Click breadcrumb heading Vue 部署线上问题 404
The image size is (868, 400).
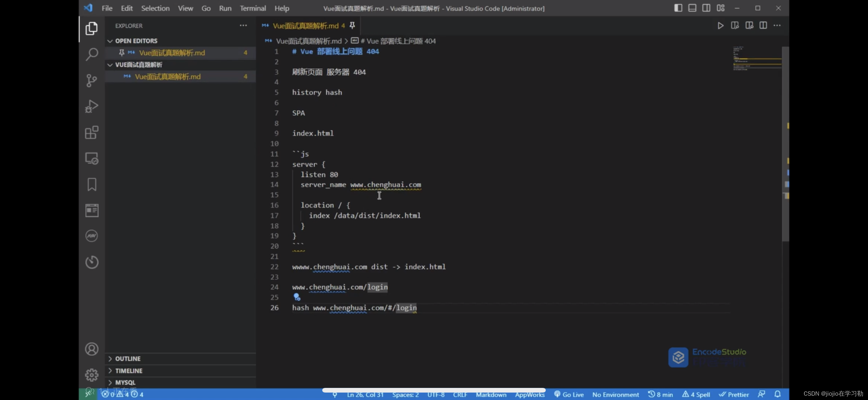click(x=398, y=41)
